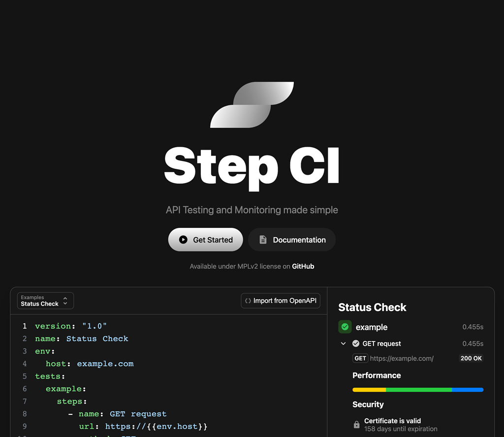
Task: Open the Examples dropdown showing Status Check
Action: coord(45,301)
